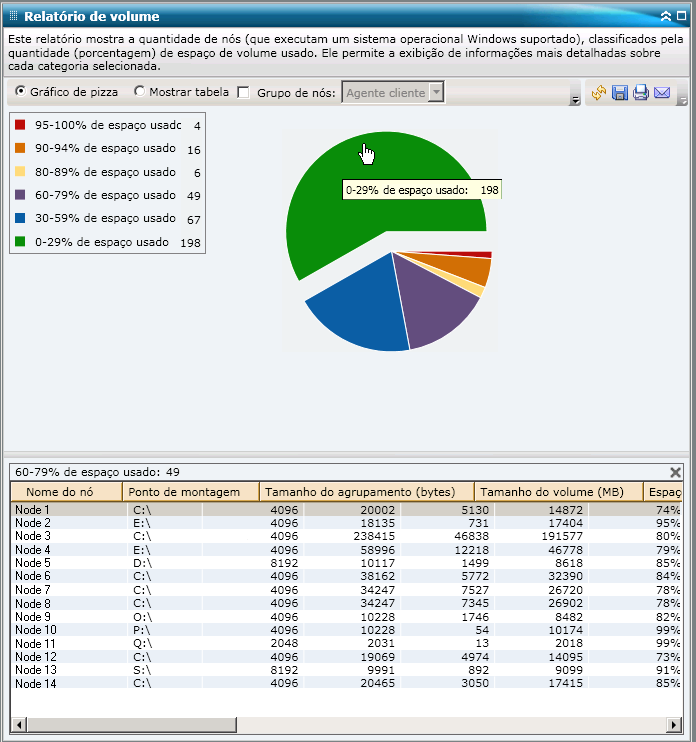Click the 238415 volume size cell
Image resolution: width=696 pixels, height=742 pixels.
pos(374,536)
